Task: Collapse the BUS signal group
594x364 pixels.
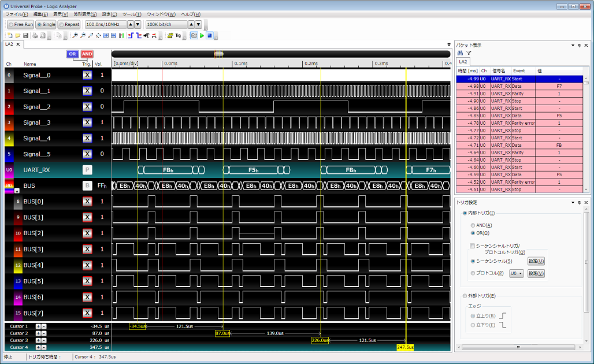Action: click(17, 190)
